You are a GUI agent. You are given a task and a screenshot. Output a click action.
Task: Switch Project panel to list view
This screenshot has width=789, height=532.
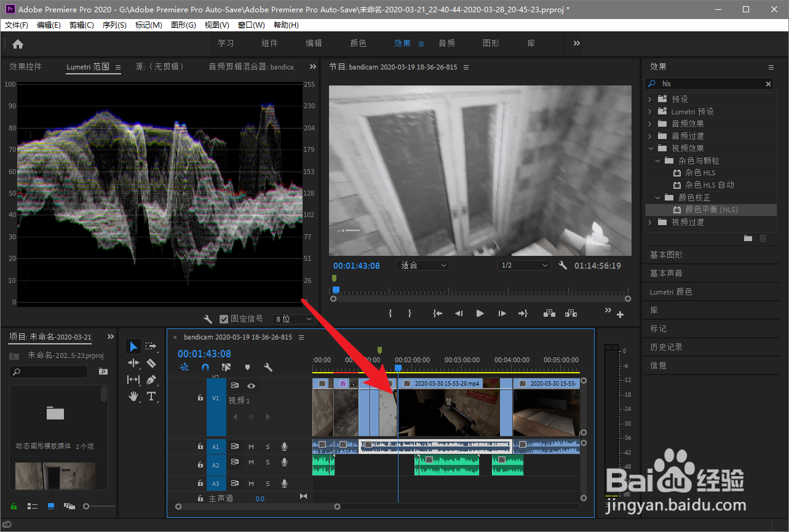point(33,506)
